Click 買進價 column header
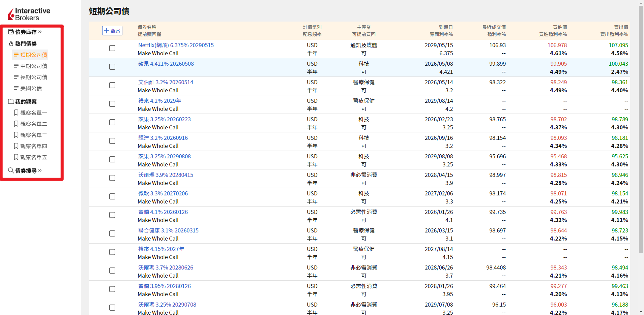 pyautogui.click(x=560, y=27)
